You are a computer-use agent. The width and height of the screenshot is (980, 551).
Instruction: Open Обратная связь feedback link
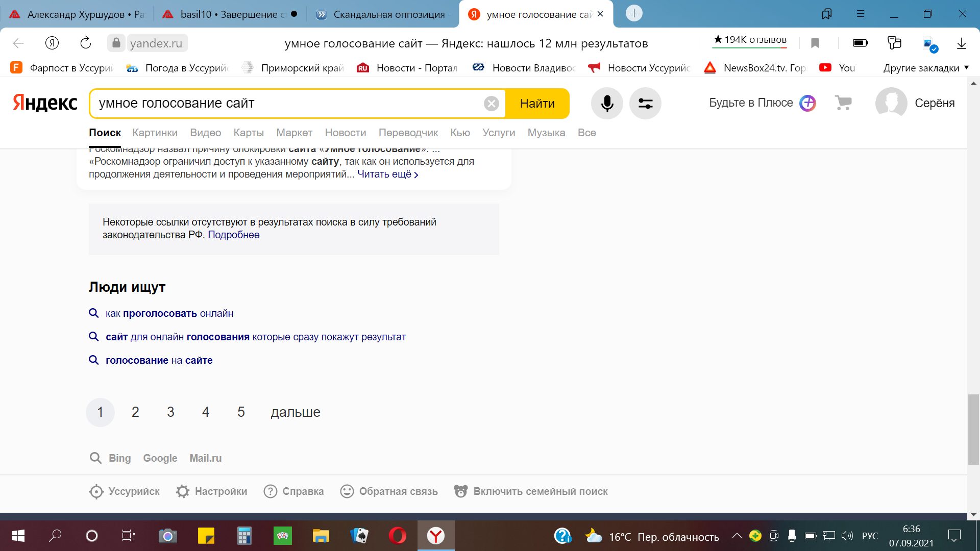tap(389, 491)
